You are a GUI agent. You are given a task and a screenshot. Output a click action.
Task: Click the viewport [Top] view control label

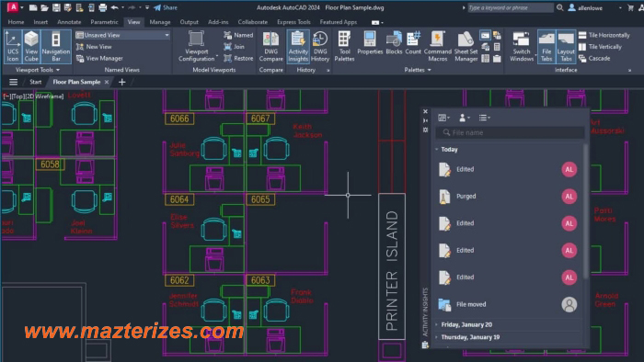pos(17,96)
